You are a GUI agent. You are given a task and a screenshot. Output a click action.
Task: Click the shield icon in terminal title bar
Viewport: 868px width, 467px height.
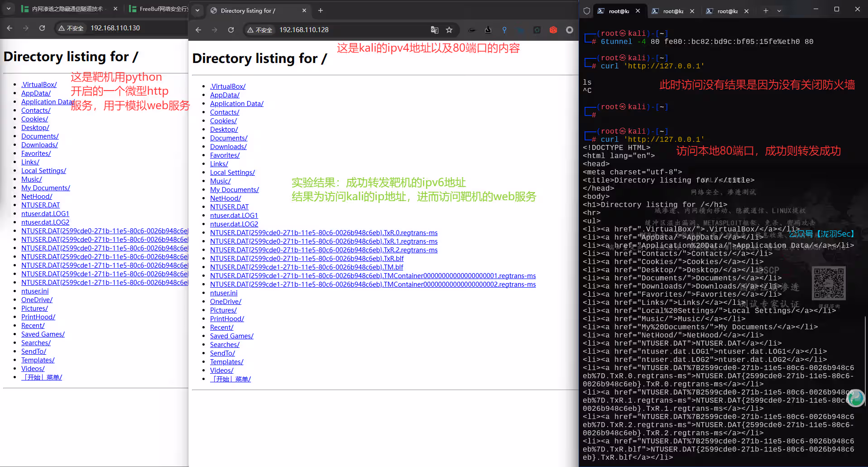click(587, 11)
